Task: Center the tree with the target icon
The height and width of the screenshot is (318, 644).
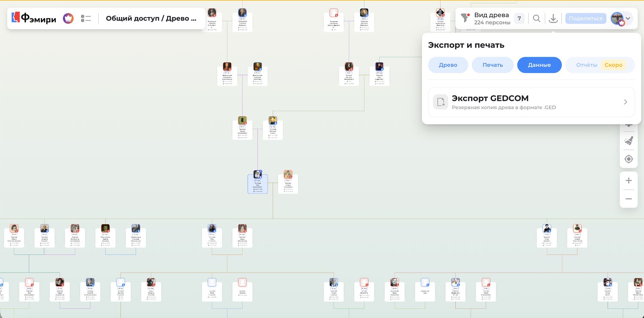Action: 629,159
